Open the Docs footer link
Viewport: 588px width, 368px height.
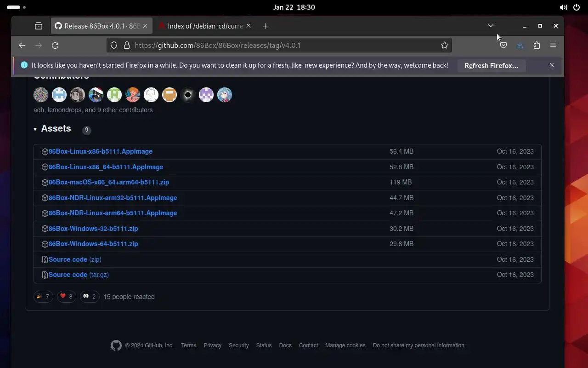pos(285,345)
